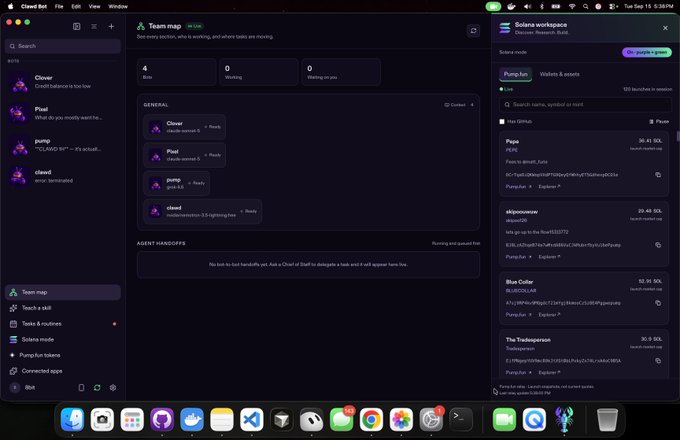This screenshot has height=440, width=680.
Task: Click the Solana logo in the workspace header
Action: pyautogui.click(x=505, y=28)
